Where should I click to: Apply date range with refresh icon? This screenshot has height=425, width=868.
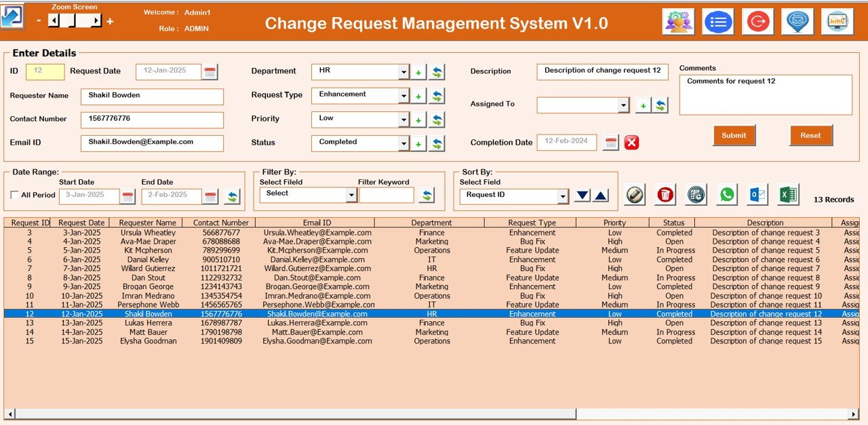[233, 196]
